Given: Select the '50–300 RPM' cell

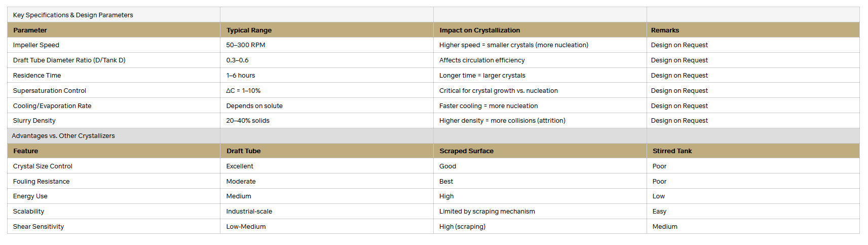Looking at the screenshot, I should [x=246, y=45].
